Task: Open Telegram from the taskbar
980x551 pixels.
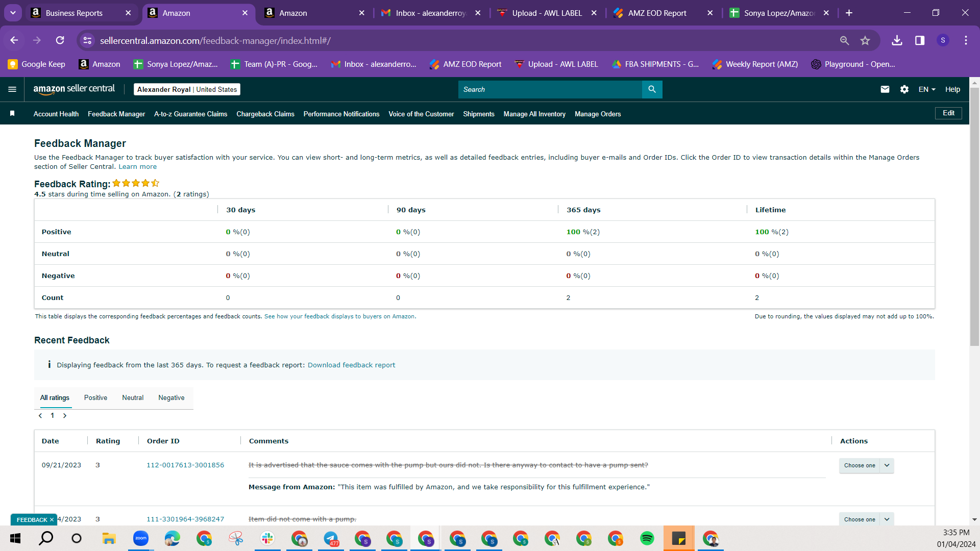Action: click(331, 538)
